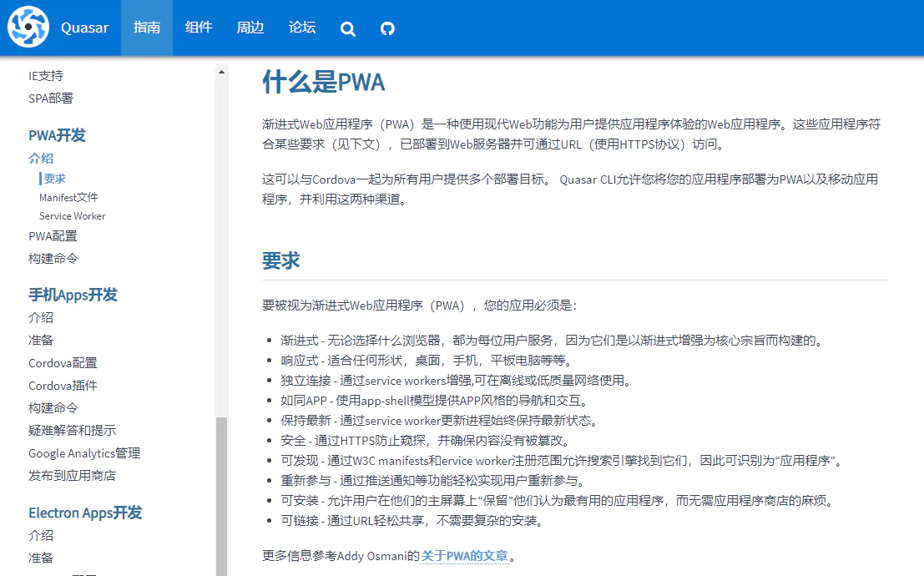Open the 关于PWA的文章 link
The height and width of the screenshot is (576, 924).
(x=462, y=555)
